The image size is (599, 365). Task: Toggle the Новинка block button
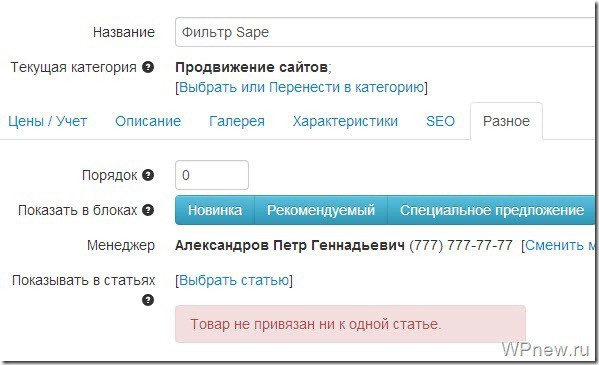pyautogui.click(x=215, y=210)
